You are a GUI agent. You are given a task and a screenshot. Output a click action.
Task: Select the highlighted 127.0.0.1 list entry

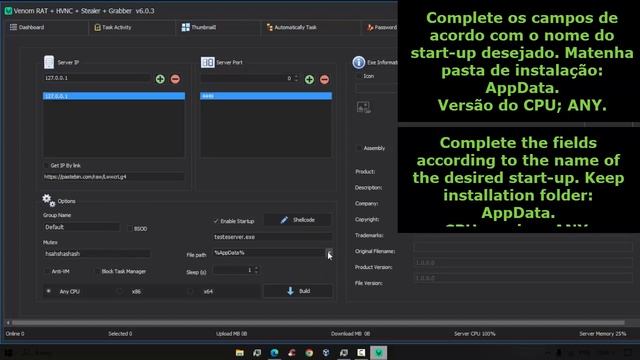coord(114,96)
